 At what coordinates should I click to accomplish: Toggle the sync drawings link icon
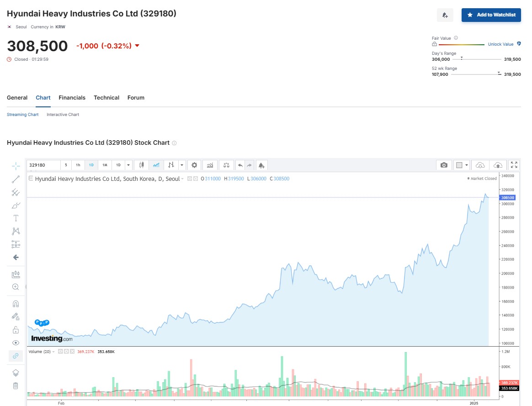tap(16, 356)
